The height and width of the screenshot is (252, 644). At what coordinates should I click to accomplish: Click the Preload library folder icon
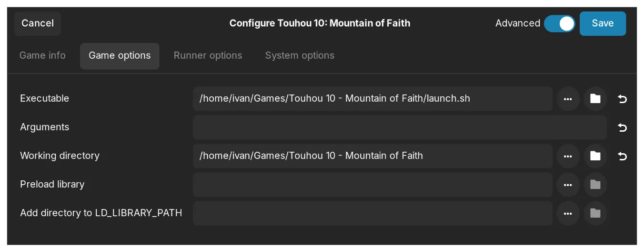595,185
